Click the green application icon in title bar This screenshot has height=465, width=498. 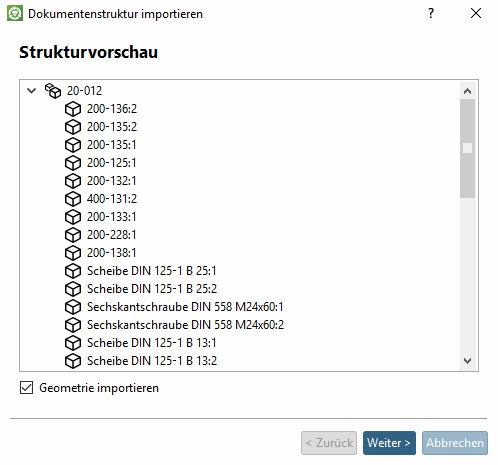(15, 14)
